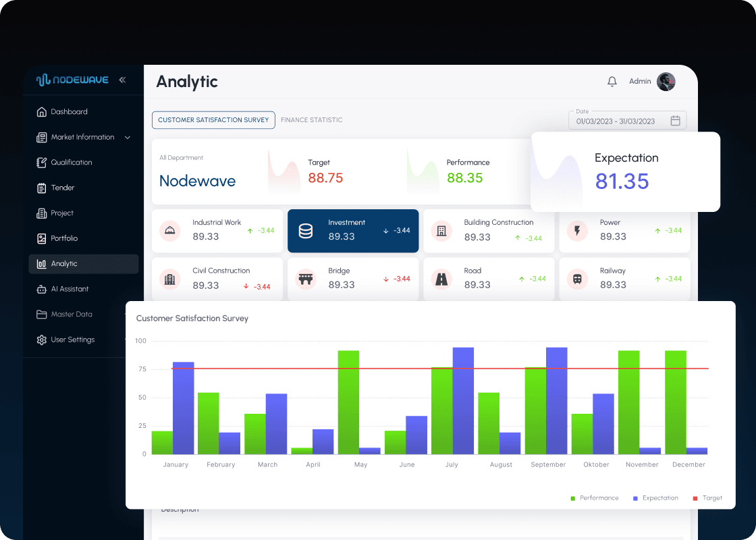The image size is (756, 540).
Task: Open the AI Assistant menu item
Action: click(84, 290)
